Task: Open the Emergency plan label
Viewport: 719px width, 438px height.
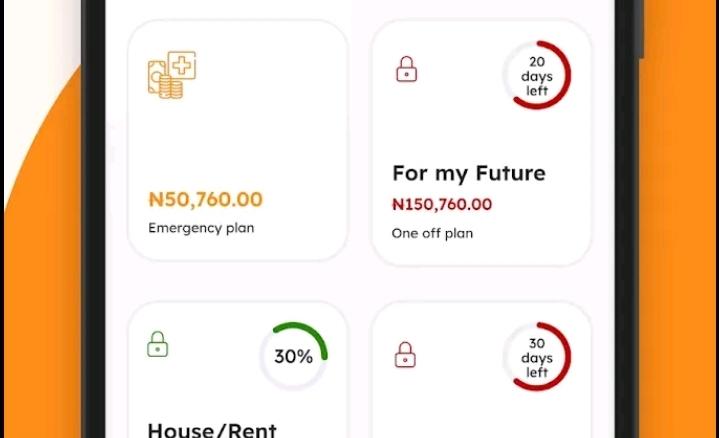Action: coord(201,228)
